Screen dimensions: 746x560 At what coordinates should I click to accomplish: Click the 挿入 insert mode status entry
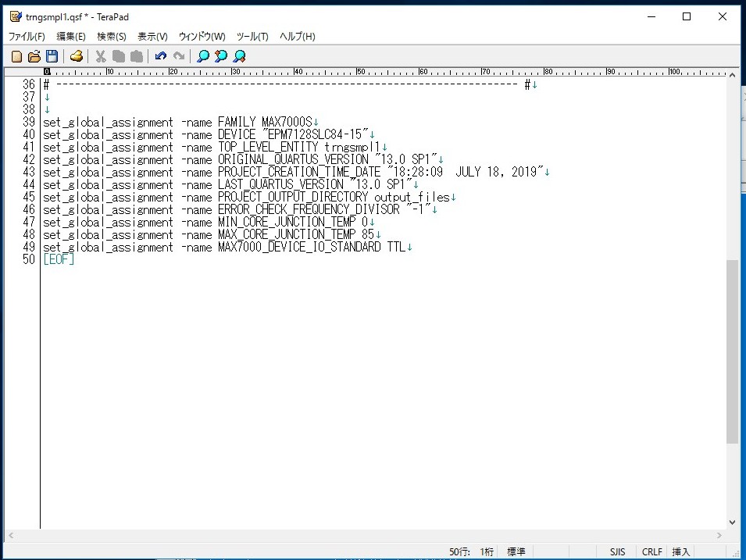click(681, 552)
